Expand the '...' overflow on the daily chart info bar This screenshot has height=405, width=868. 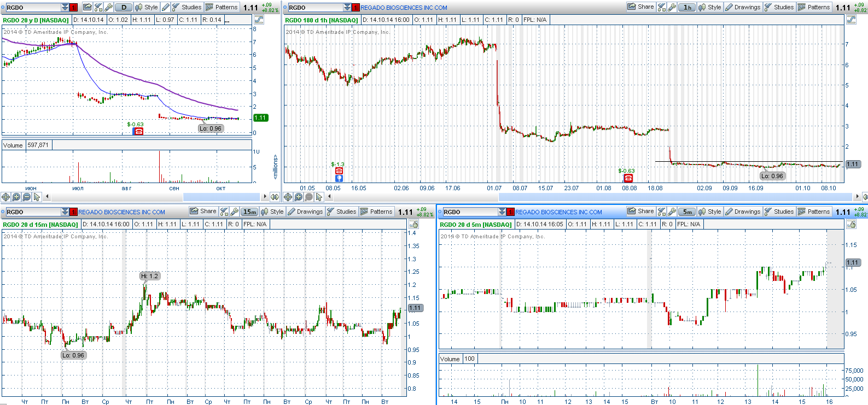point(228,20)
